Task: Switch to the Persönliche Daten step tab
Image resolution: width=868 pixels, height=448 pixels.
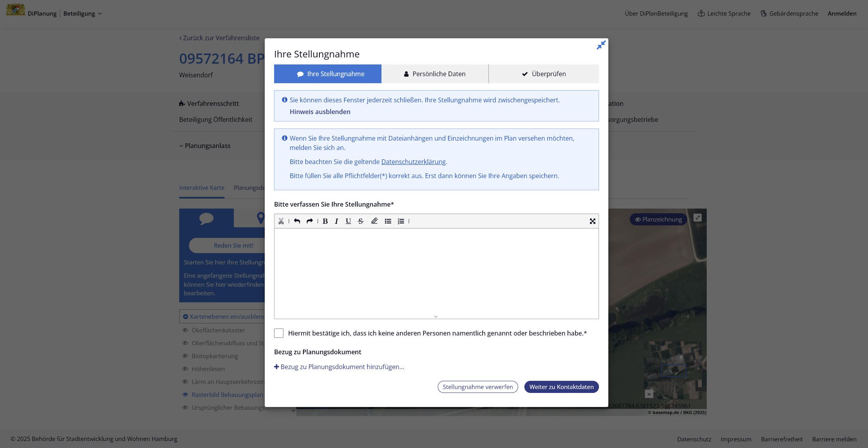Action: tap(435, 74)
